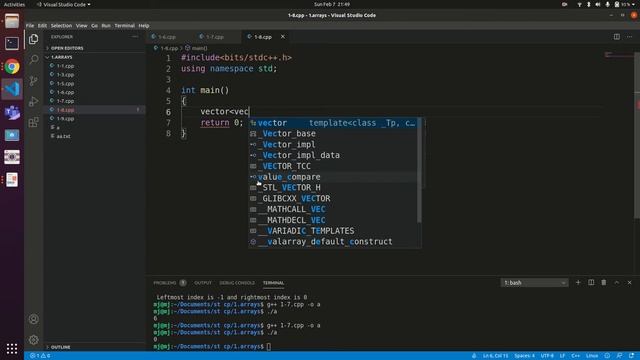The width and height of the screenshot is (640, 360).
Task: Open 1-5.cpp in the explorer
Action: coord(65,84)
